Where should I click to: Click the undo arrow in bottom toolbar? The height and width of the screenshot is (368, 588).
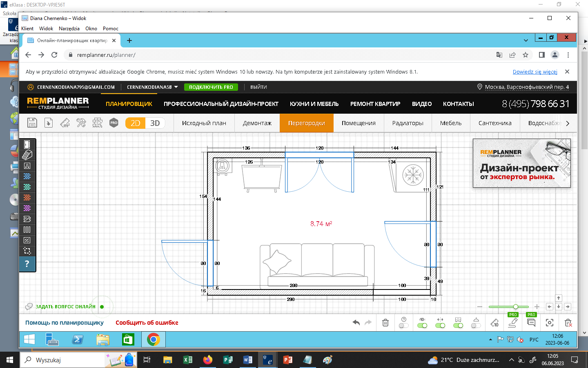click(x=356, y=323)
